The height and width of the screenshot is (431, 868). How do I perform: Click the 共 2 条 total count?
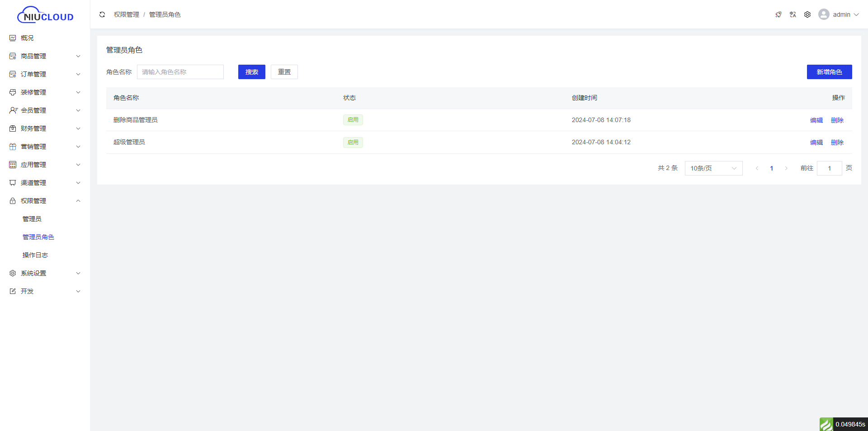pos(668,168)
